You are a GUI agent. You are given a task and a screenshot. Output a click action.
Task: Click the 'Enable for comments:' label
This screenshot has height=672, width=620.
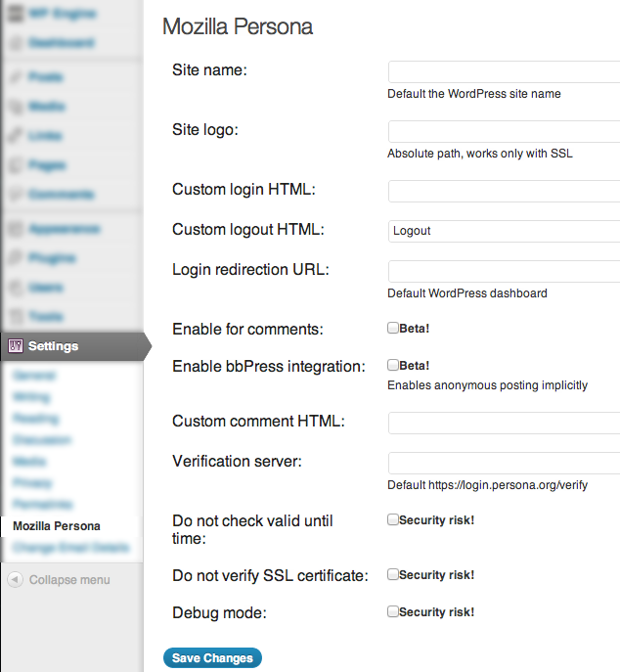pyautogui.click(x=247, y=329)
